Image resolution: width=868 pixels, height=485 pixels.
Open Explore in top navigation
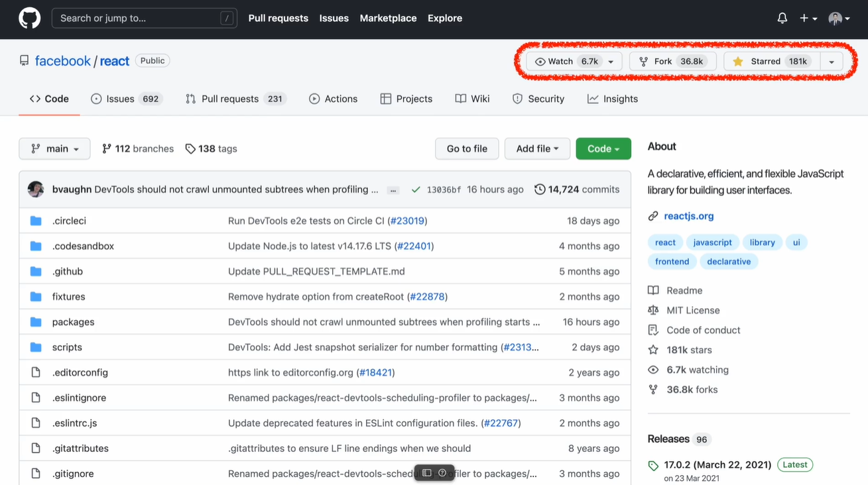coord(445,18)
